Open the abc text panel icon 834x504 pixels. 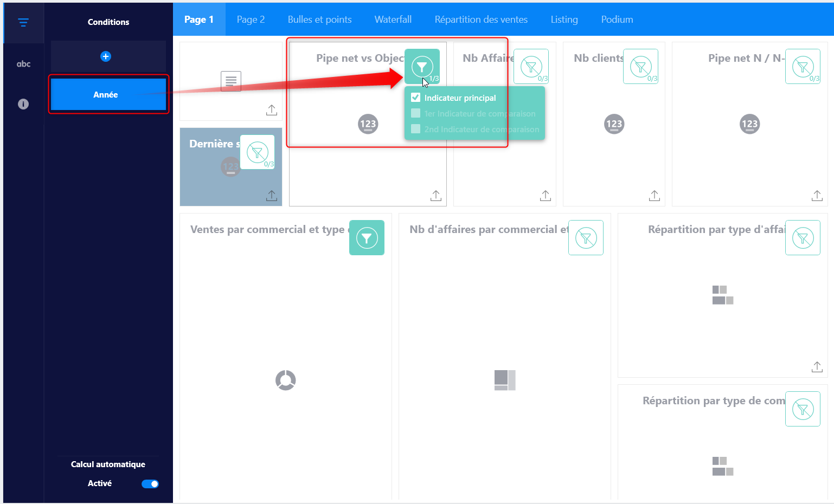point(23,64)
